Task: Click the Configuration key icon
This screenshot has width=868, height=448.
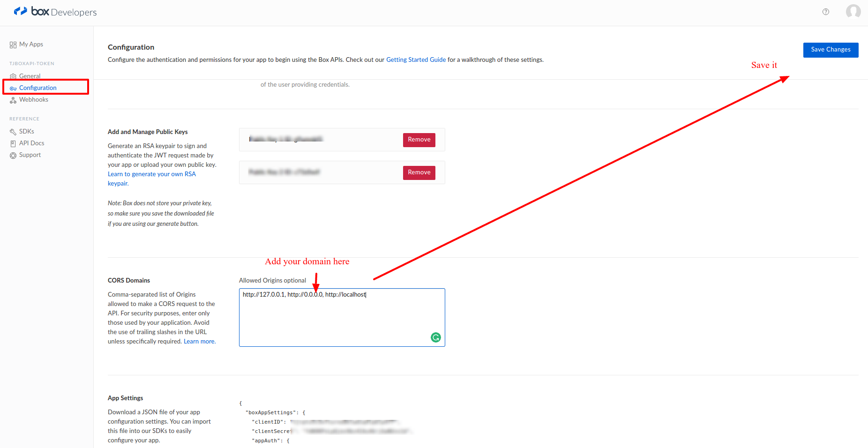Action: pos(13,88)
